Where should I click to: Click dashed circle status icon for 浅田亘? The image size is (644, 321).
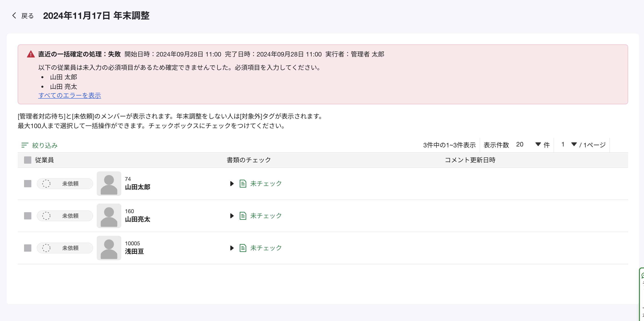[46, 248]
